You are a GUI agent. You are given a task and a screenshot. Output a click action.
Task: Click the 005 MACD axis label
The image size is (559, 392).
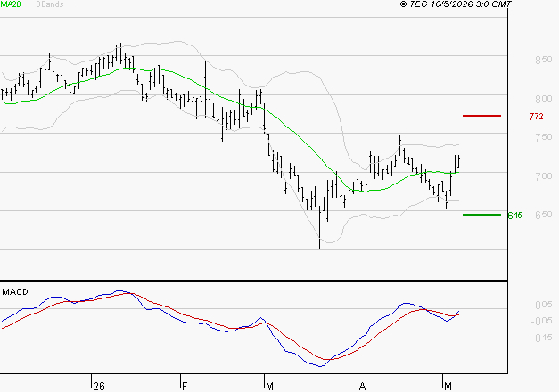tap(544, 305)
